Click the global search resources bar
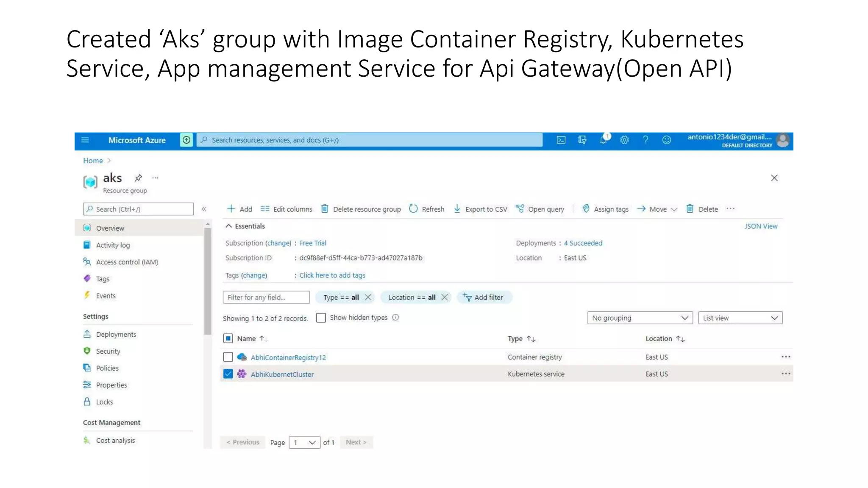 tap(369, 140)
